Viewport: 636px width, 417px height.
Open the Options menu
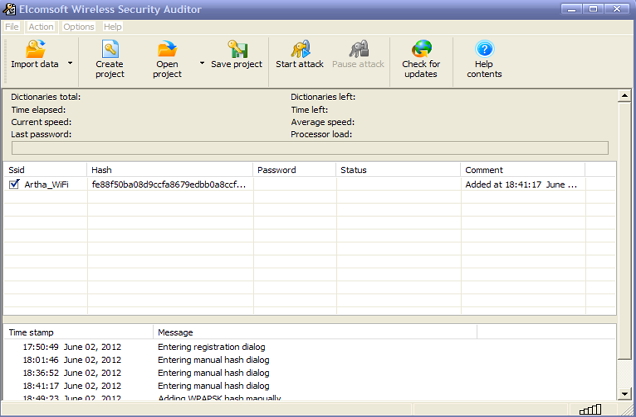coord(79,27)
